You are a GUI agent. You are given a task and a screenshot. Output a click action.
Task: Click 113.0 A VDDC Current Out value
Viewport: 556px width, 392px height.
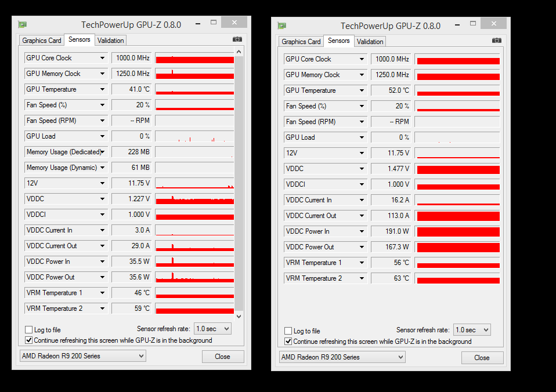(391, 216)
